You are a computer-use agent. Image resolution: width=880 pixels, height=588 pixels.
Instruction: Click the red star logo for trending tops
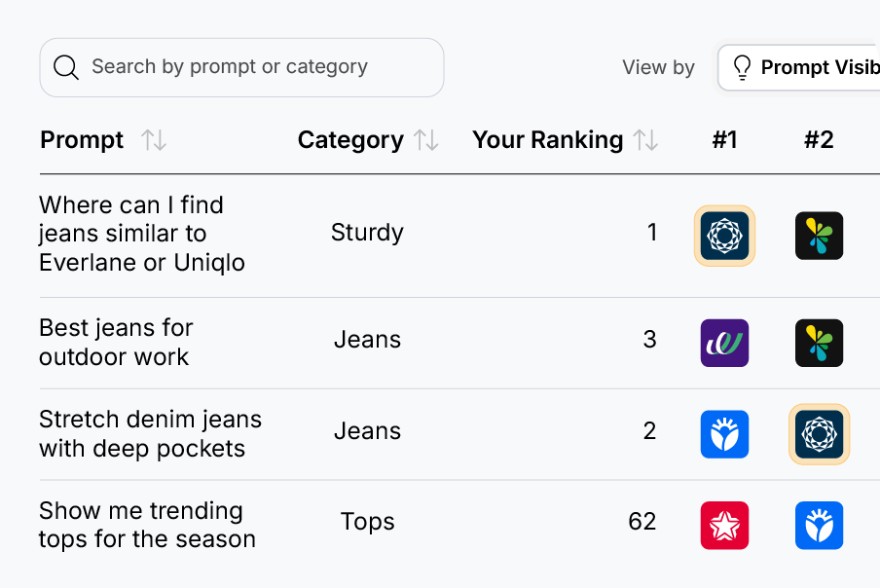(724, 526)
